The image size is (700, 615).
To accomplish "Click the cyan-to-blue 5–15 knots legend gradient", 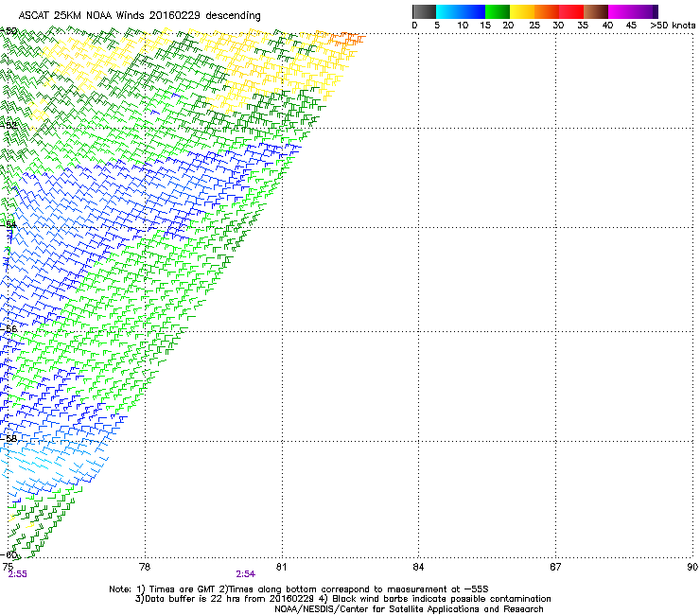I will (461, 11).
